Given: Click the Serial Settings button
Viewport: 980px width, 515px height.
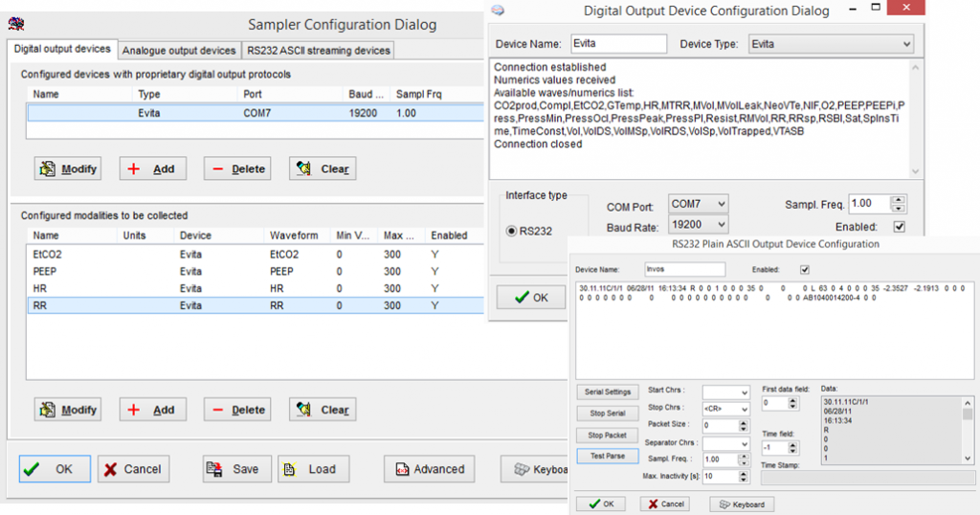Looking at the screenshot, I should pos(607,392).
